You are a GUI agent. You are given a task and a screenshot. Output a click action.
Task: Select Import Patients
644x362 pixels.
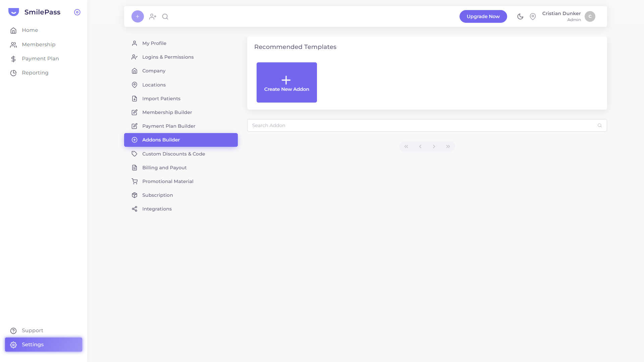pos(181,99)
